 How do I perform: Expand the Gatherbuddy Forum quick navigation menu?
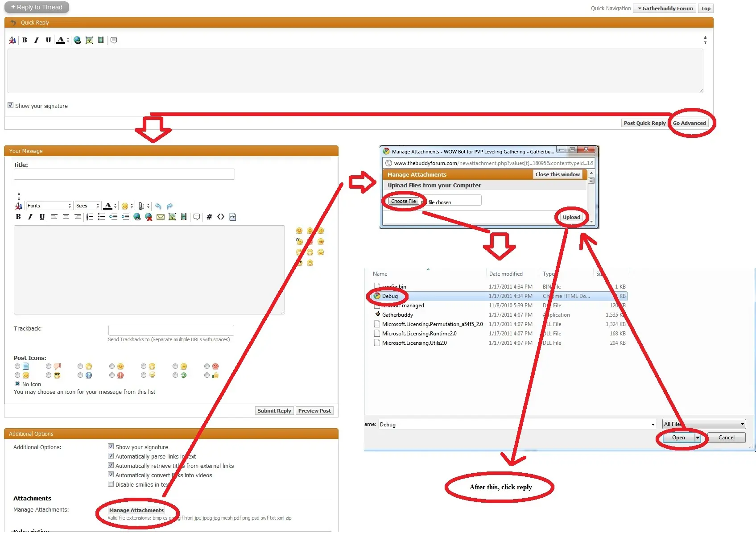(665, 8)
